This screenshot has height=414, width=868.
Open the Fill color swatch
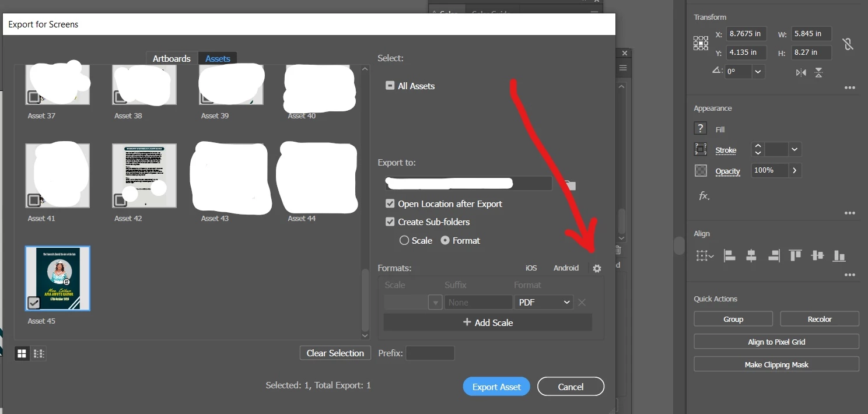coord(701,129)
